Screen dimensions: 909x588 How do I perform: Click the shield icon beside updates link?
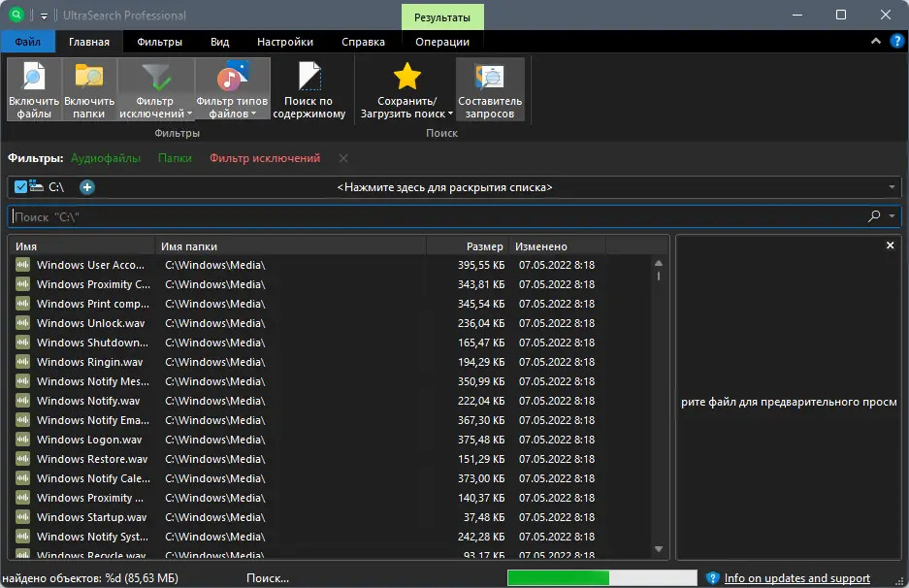(x=712, y=578)
